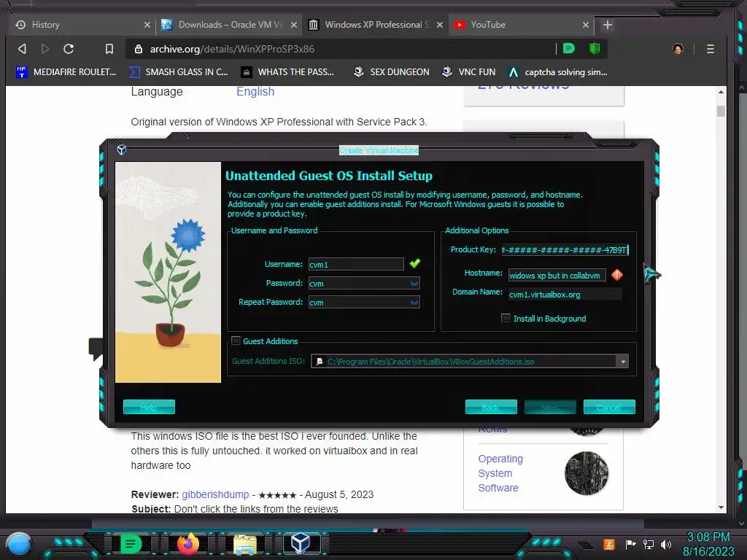
Task: Open the volume speaker tray icon
Action: click(666, 544)
